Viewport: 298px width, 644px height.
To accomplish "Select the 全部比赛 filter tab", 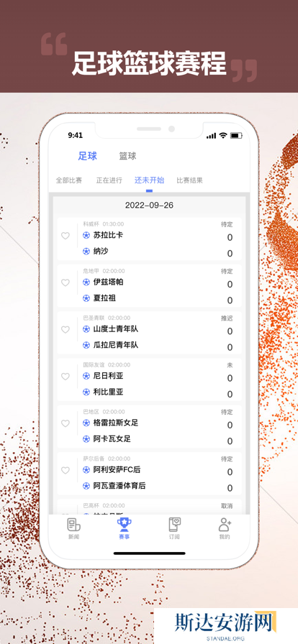I will tap(69, 180).
